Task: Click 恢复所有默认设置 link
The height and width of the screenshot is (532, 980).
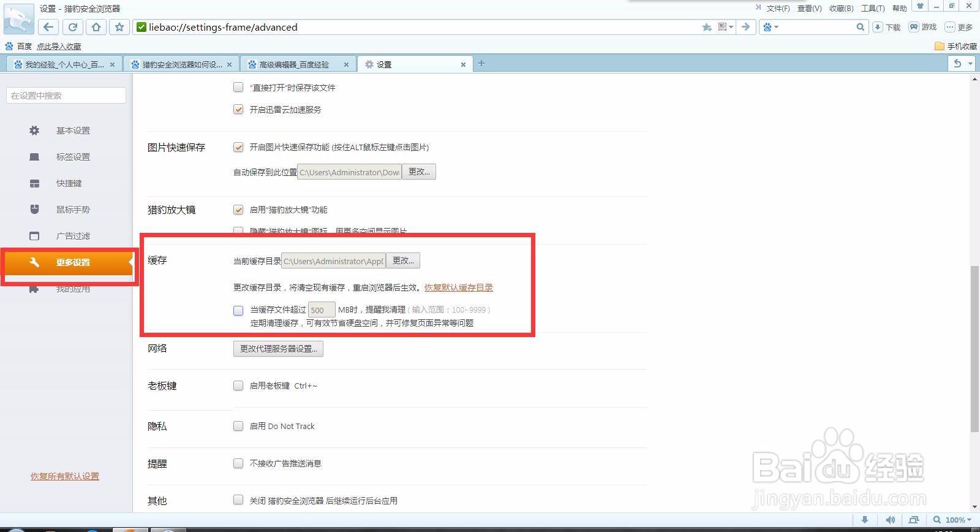Action: coord(65,476)
